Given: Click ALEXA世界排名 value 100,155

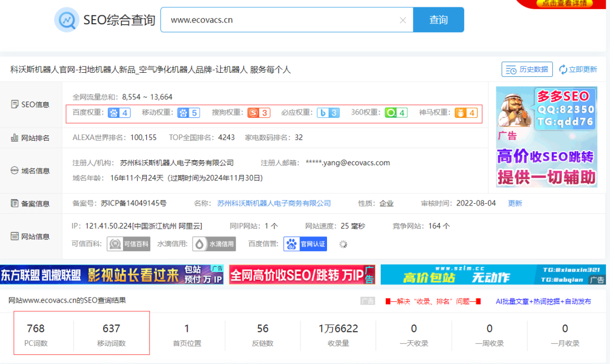Looking at the screenshot, I should 143,138.
